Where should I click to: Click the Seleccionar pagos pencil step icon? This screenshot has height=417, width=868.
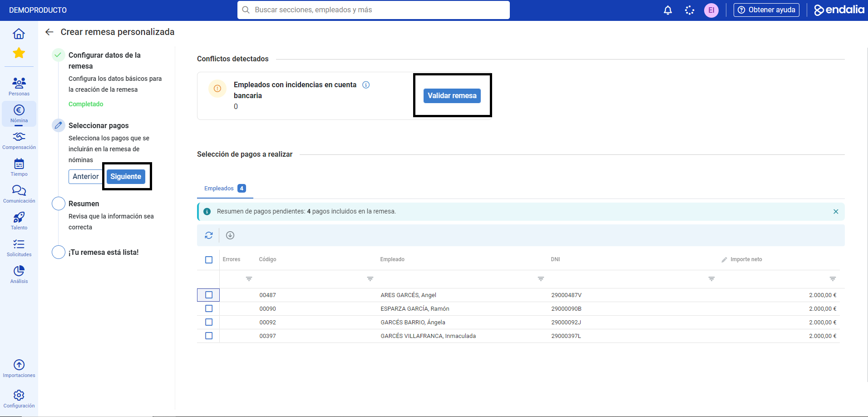[59, 125]
